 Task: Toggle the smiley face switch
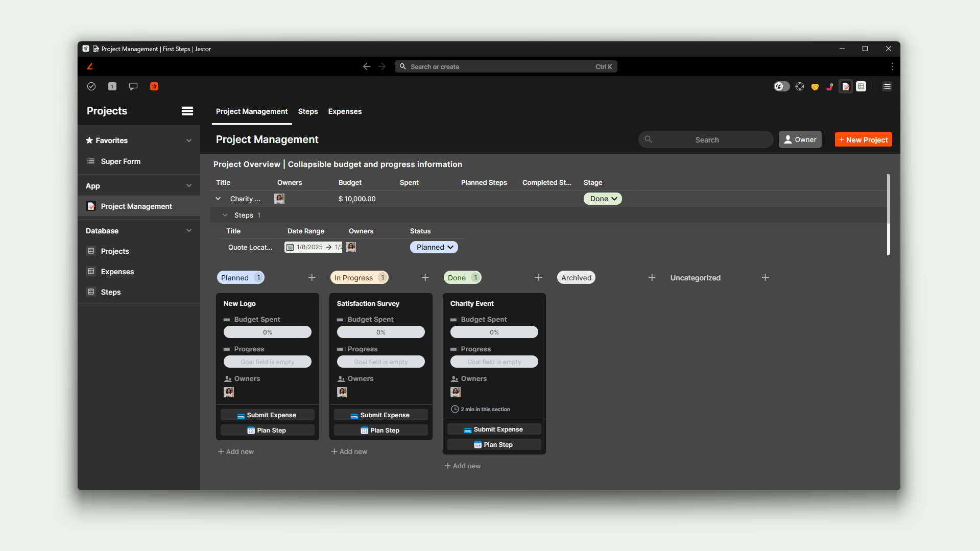point(781,86)
